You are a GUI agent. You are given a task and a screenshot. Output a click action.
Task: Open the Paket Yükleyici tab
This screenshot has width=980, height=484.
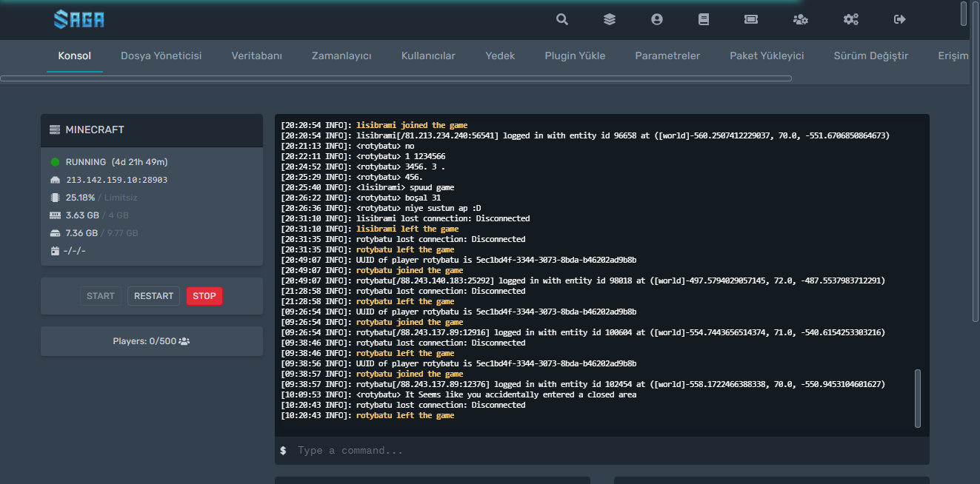pyautogui.click(x=767, y=56)
